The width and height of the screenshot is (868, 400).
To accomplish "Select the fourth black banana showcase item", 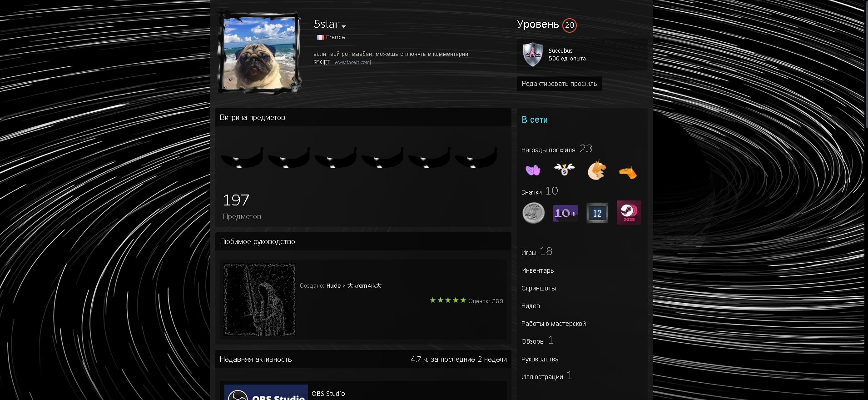I will (x=382, y=158).
